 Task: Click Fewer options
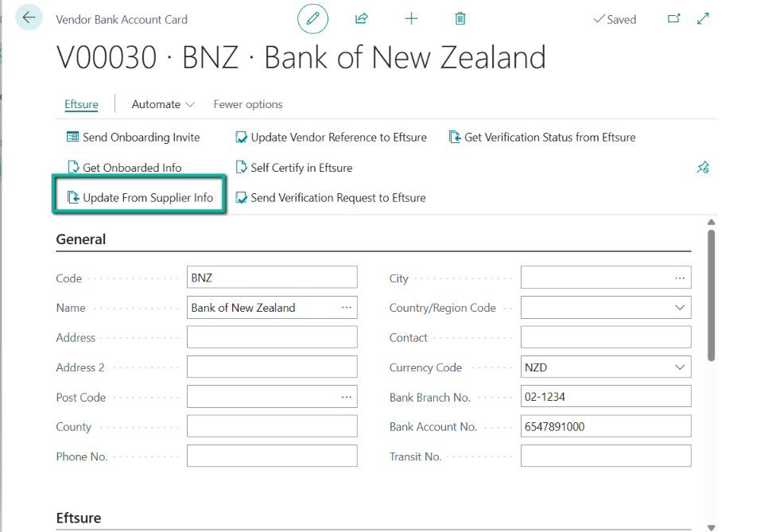[248, 104]
